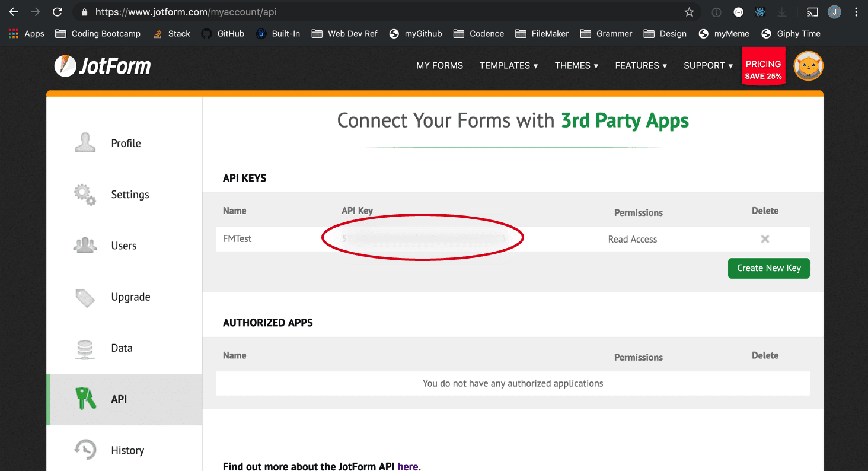Switch to MY FORMS
868x471 pixels.
[x=439, y=65]
